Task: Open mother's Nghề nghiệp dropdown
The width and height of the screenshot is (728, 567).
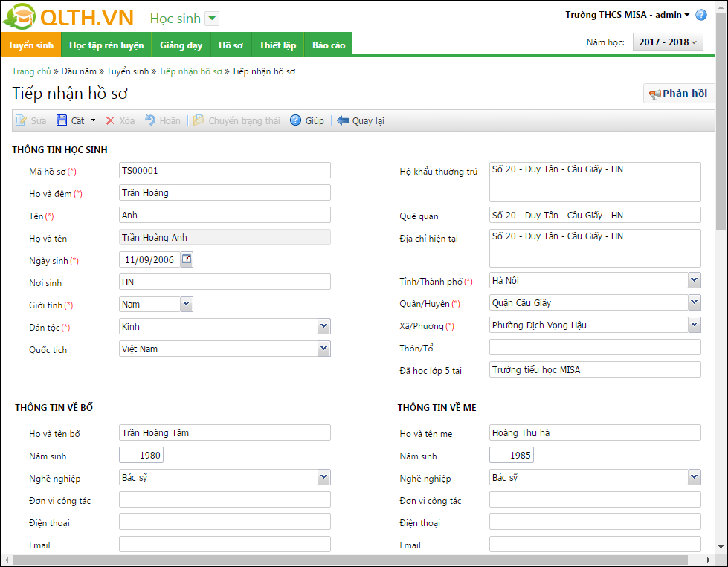Action: 694,477
